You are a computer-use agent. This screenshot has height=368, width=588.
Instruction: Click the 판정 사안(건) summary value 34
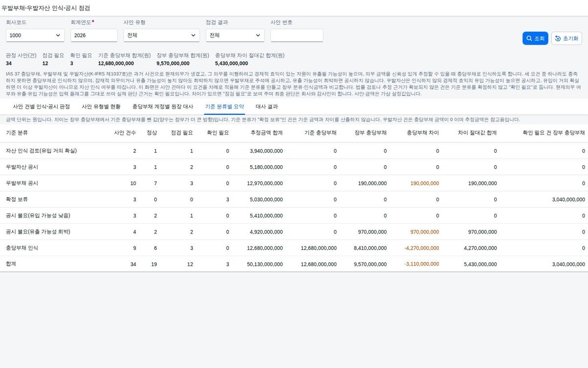pos(9,63)
